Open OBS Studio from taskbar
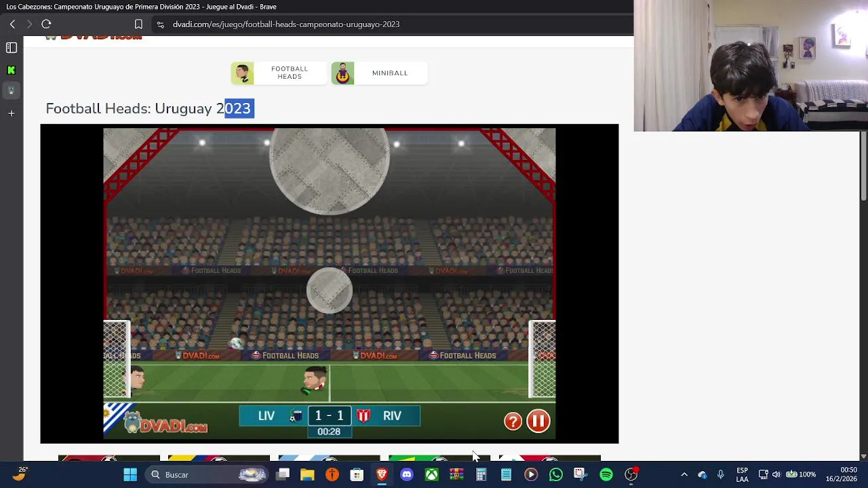The height and width of the screenshot is (488, 868). pos(631,474)
